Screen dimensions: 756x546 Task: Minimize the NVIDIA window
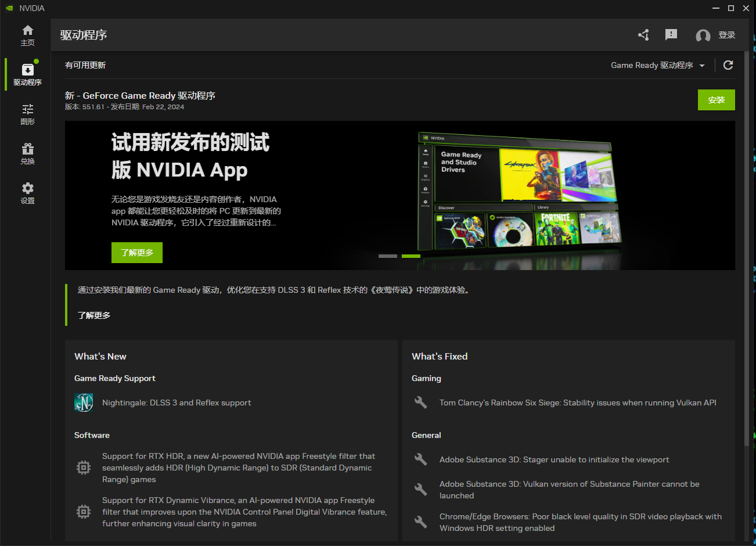coord(716,8)
